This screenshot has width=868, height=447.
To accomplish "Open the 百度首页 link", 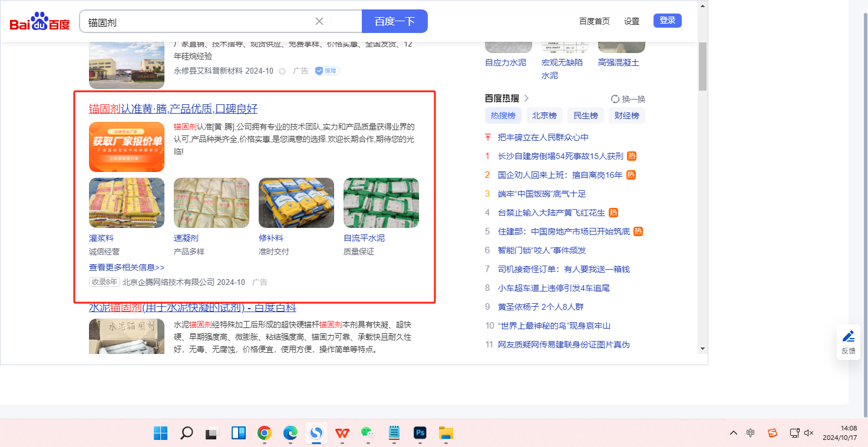I will pos(595,21).
